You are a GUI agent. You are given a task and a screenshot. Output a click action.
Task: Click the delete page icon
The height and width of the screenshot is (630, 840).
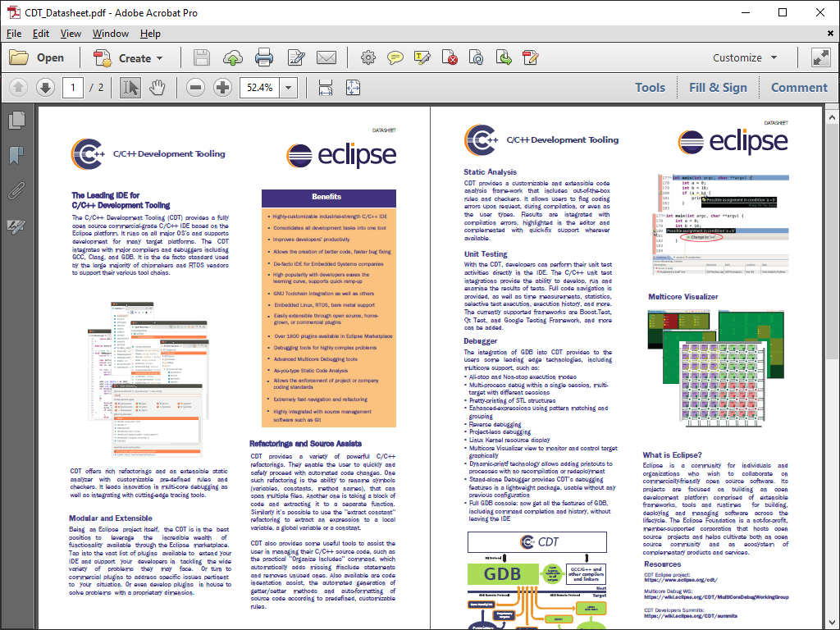point(450,58)
